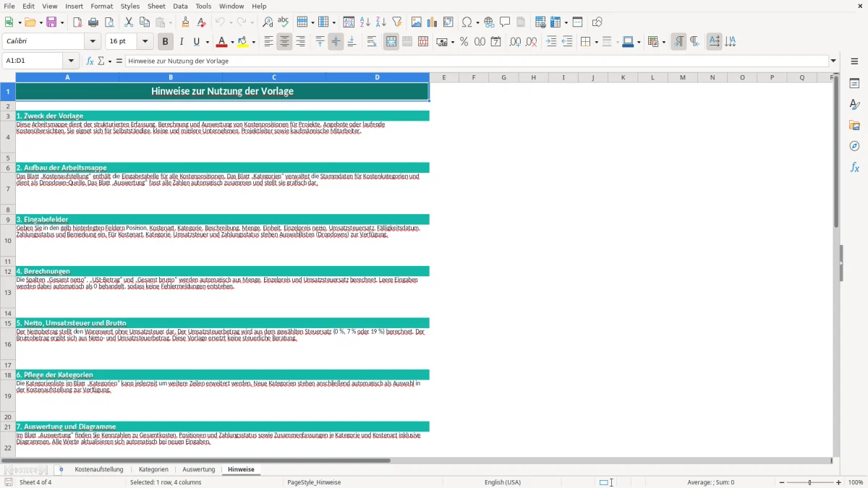Click the Copy icon

tap(145, 22)
